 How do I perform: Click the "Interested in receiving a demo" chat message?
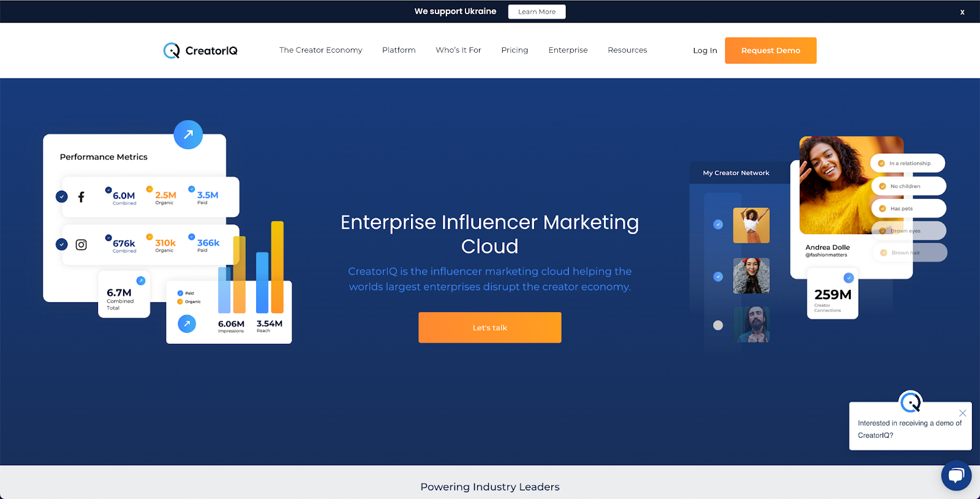(910, 429)
